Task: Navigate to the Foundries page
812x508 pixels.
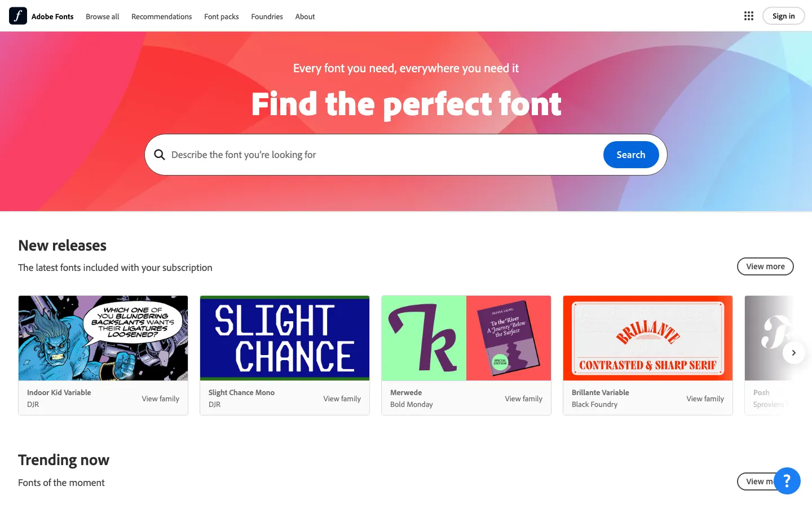Action: (x=267, y=16)
